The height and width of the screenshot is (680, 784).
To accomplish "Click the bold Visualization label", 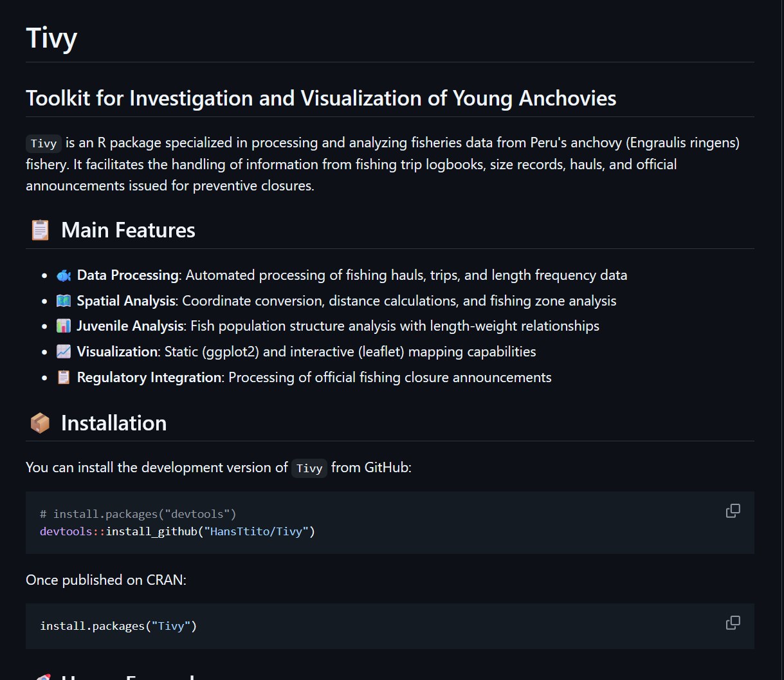I will pyautogui.click(x=117, y=352).
